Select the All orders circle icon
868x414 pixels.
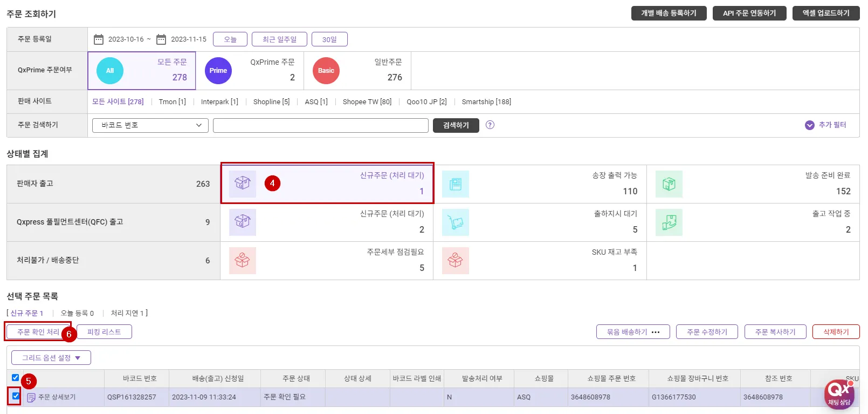tap(110, 71)
